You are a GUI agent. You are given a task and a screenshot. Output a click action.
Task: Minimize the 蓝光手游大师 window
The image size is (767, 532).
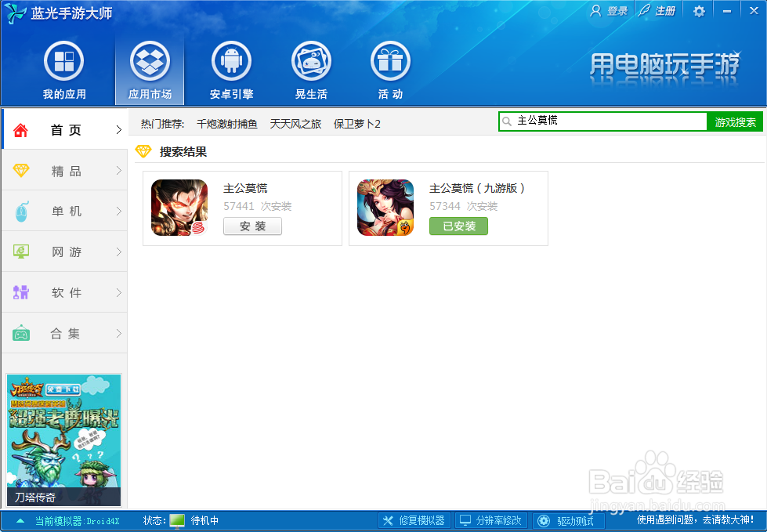[727, 11]
